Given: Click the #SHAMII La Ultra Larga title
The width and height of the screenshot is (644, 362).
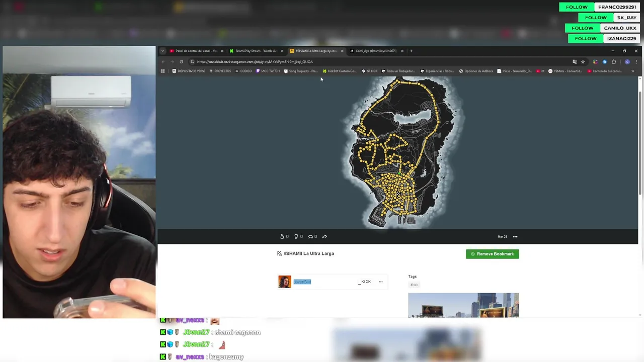Looking at the screenshot, I should coord(308,253).
